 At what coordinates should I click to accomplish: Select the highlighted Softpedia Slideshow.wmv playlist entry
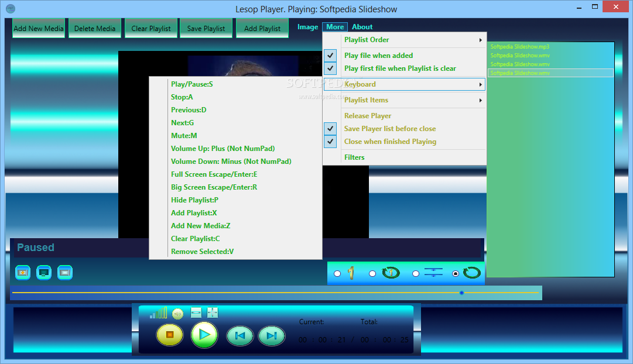point(550,73)
